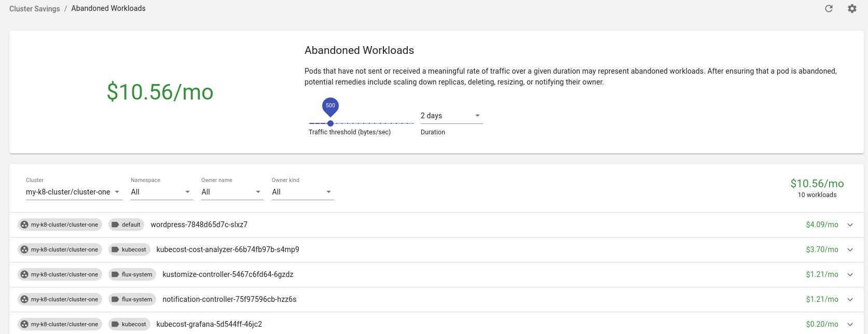The image size is (868, 334).
Task: Open the Owner name filter dropdown
Action: (231, 192)
